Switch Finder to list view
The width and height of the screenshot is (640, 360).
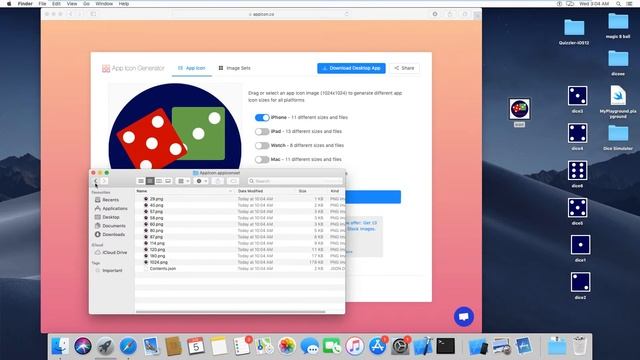pyautogui.click(x=150, y=181)
